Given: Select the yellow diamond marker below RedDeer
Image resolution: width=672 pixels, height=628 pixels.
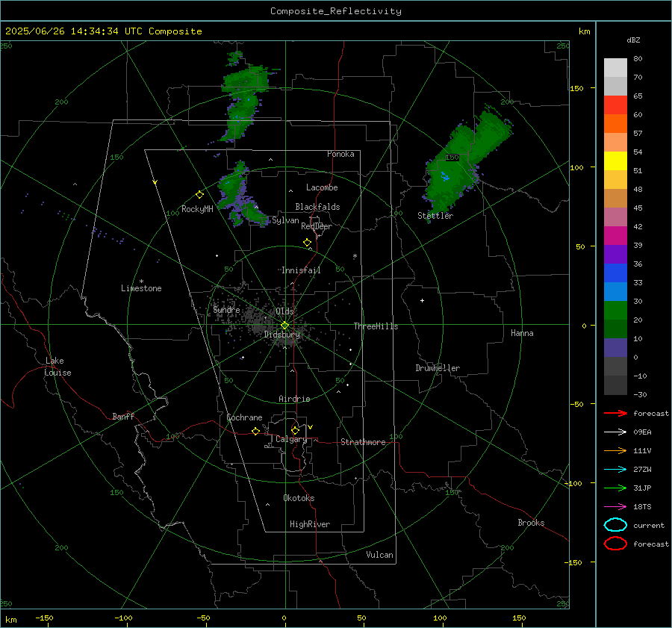Looking at the screenshot, I should [x=308, y=243].
